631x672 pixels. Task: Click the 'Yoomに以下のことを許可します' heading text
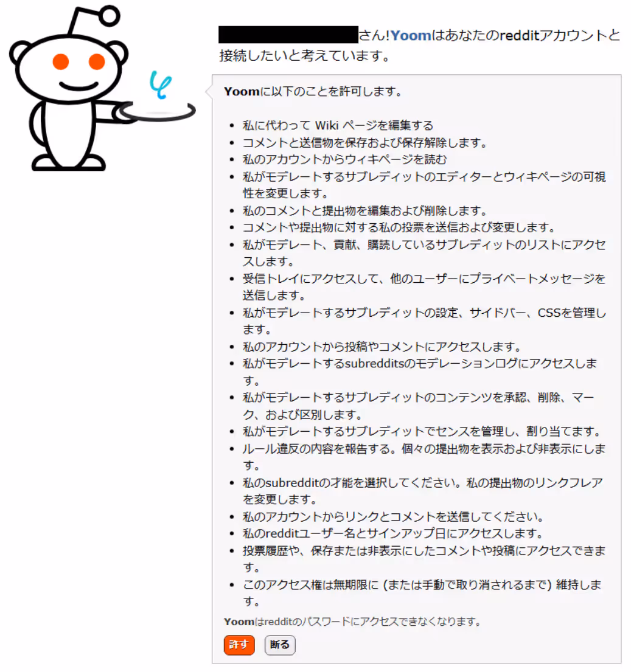313,91
